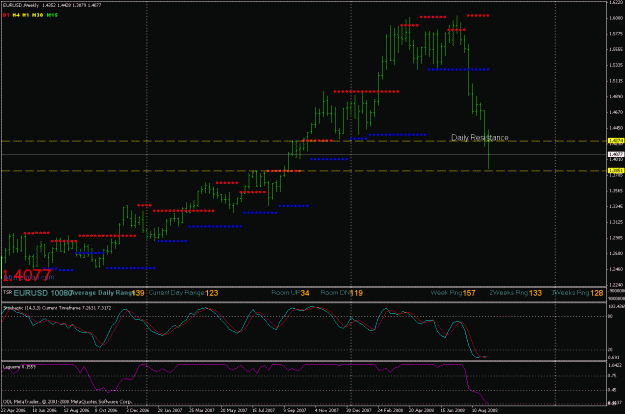Click the 9 Sep 2007 date label
Viewport: 625px width, 414px height.
pos(295,410)
